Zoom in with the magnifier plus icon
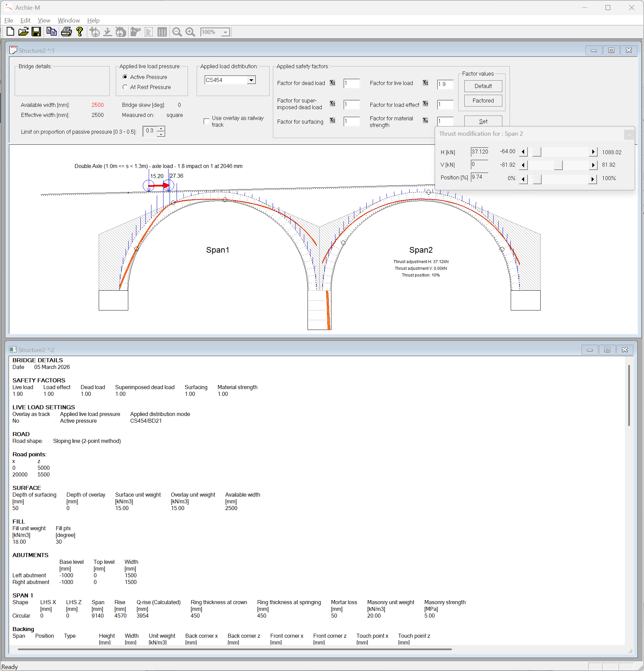644x671 pixels. (x=190, y=32)
